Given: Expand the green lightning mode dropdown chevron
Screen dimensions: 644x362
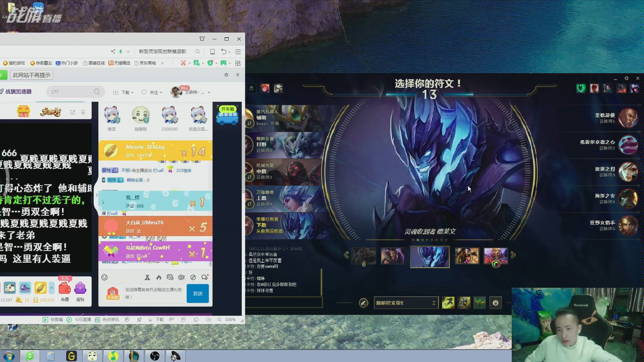Looking at the screenshot, I should (128, 52).
